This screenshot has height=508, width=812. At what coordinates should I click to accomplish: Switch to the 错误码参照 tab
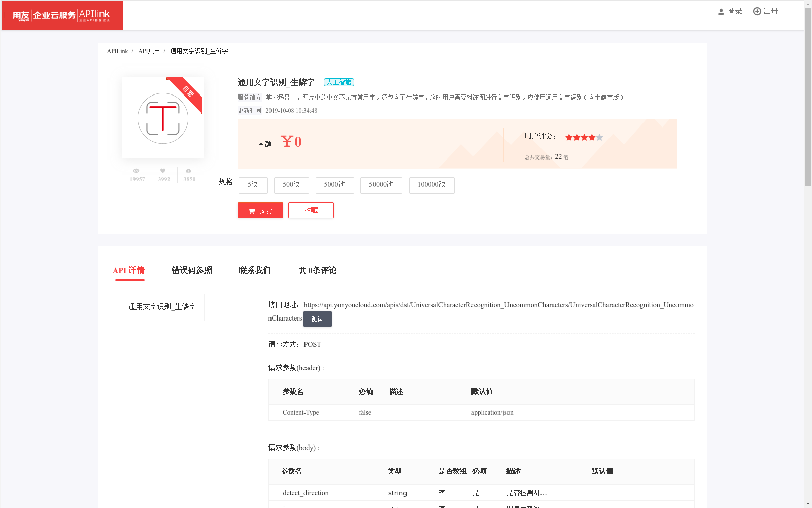(192, 270)
